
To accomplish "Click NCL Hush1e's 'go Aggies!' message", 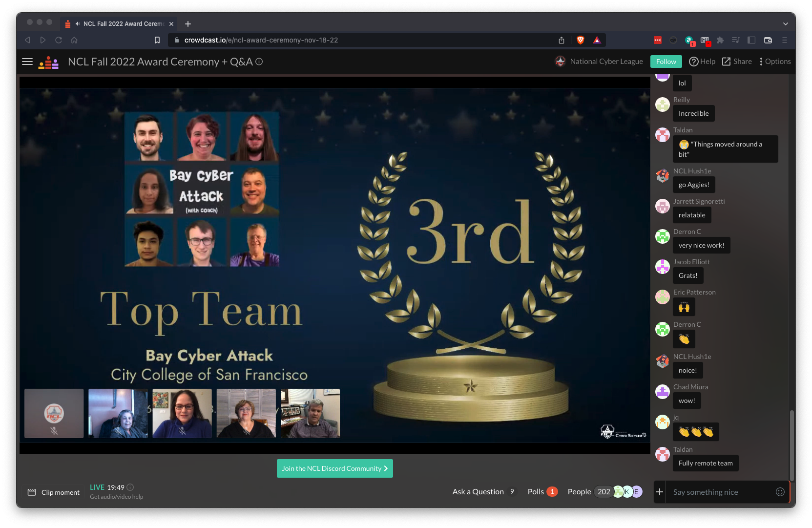I will coord(694,185).
